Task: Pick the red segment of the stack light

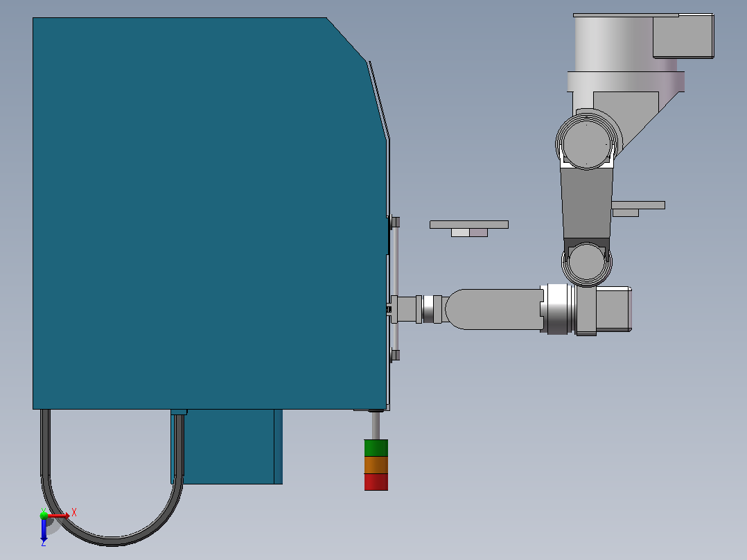Action: (376, 482)
